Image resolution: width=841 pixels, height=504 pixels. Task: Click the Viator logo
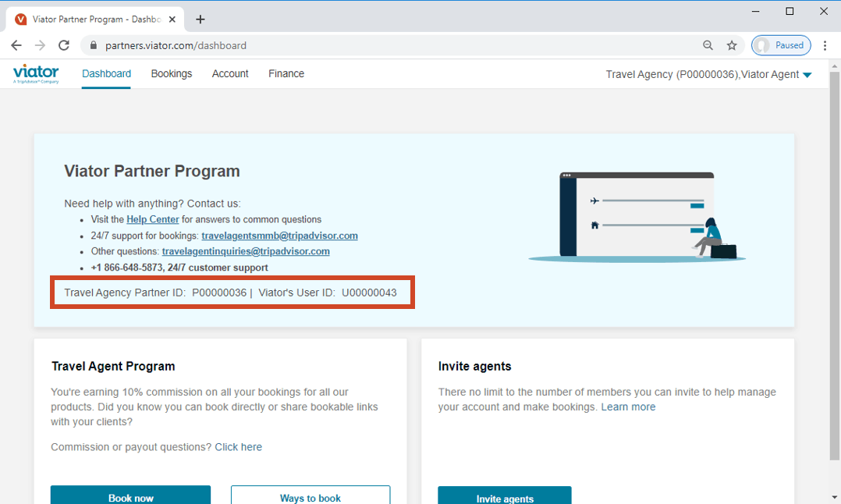pos(36,74)
